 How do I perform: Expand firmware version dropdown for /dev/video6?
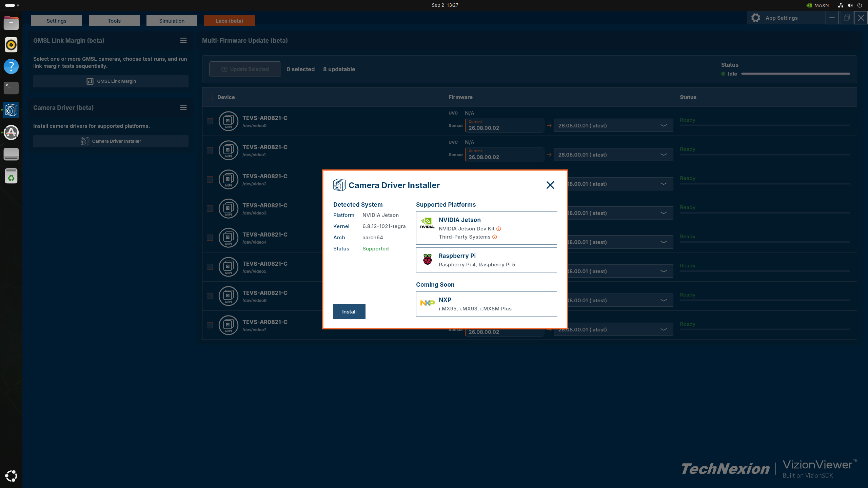[620, 300]
